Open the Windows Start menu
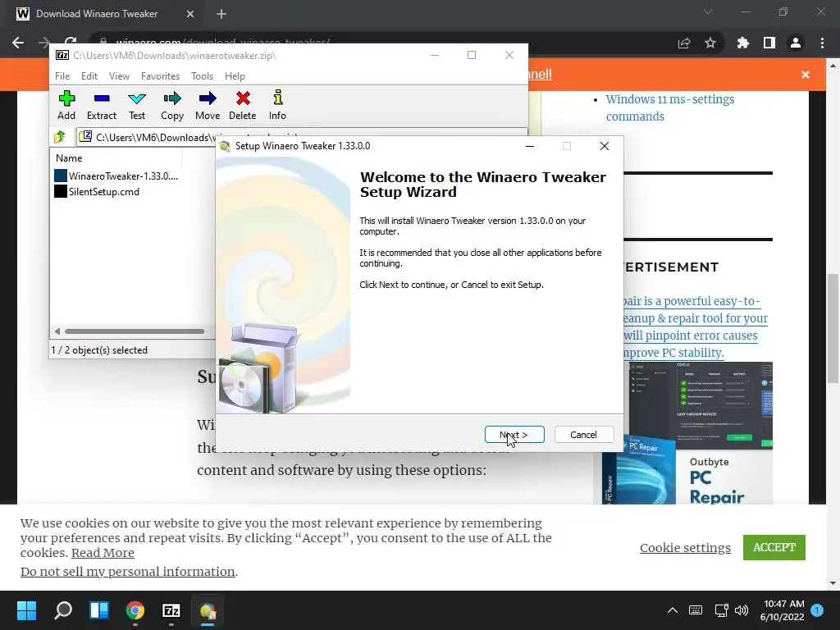This screenshot has width=840, height=630. [x=26, y=610]
